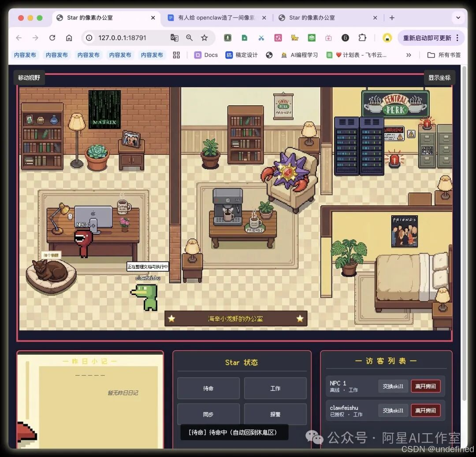Click the address bar URL 127.0.0.1:18791
This screenshot has height=457, width=476.
[x=123, y=38]
